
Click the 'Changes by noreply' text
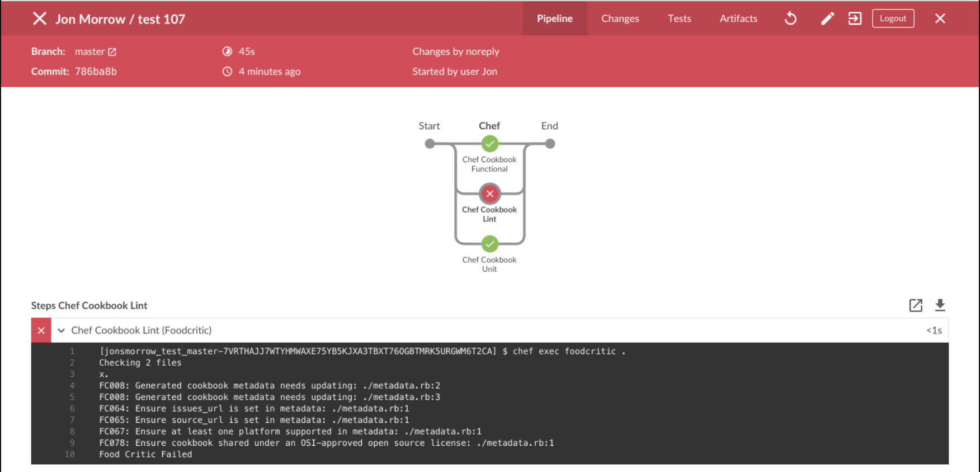pyautogui.click(x=456, y=51)
